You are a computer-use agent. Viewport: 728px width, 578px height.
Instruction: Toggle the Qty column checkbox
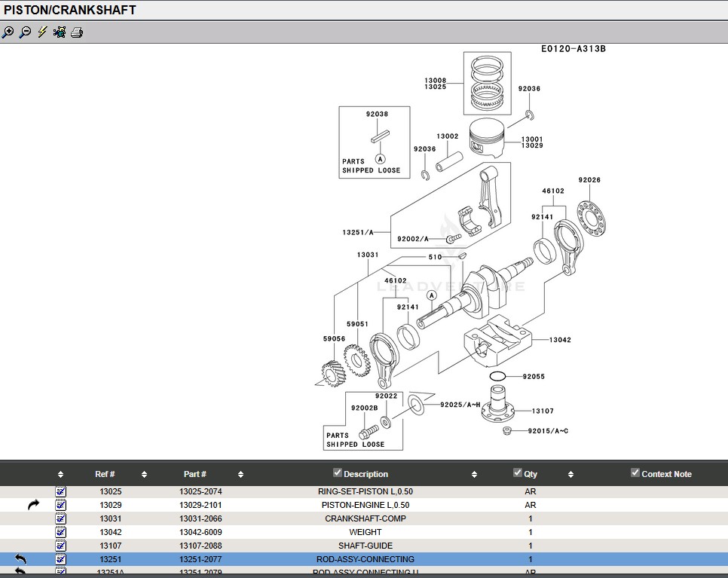coord(518,472)
